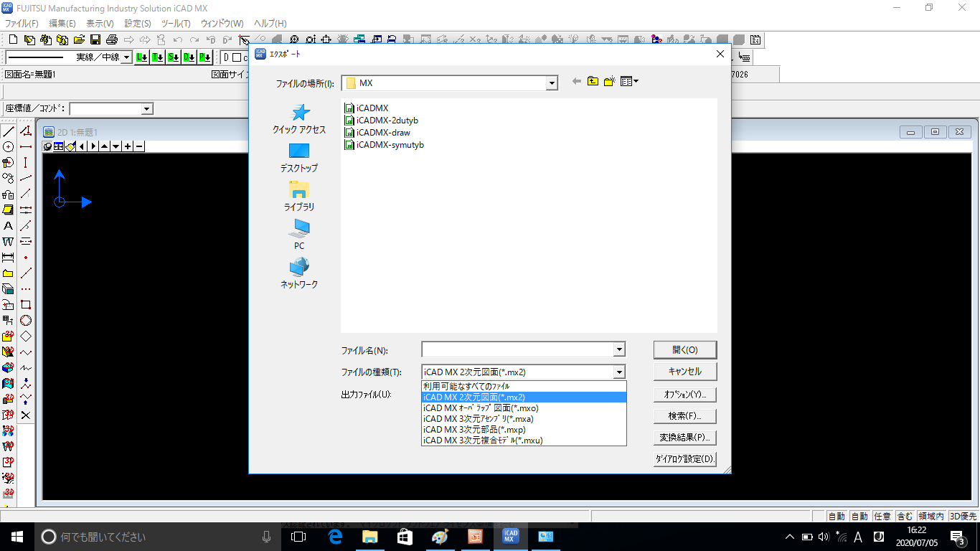Image resolution: width=980 pixels, height=551 pixels.
Task: Click the pan down arrow in 2D window
Action: 116,146
